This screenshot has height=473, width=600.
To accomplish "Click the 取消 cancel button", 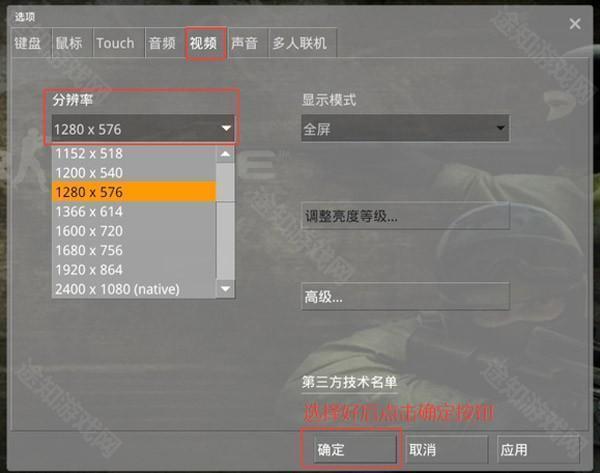I will click(x=446, y=449).
